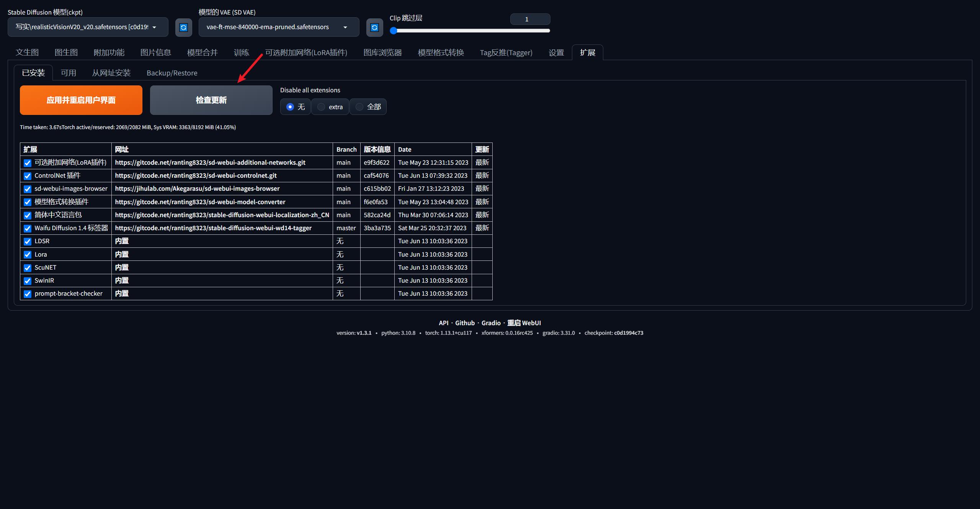The image size is (980, 509).
Task: Open the Github footer link
Action: (x=465, y=323)
